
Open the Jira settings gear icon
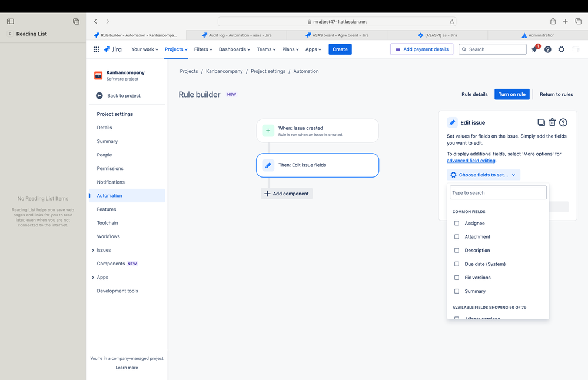[x=562, y=49]
